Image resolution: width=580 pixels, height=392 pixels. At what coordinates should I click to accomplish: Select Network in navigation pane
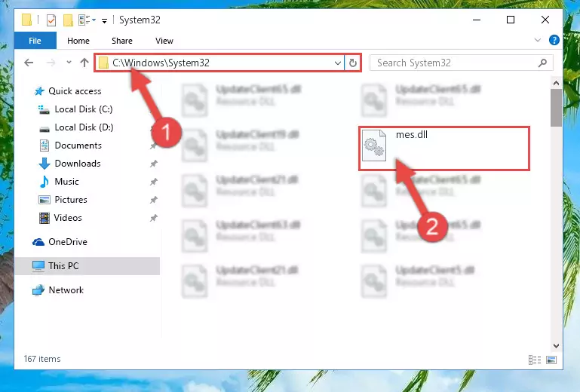(66, 290)
